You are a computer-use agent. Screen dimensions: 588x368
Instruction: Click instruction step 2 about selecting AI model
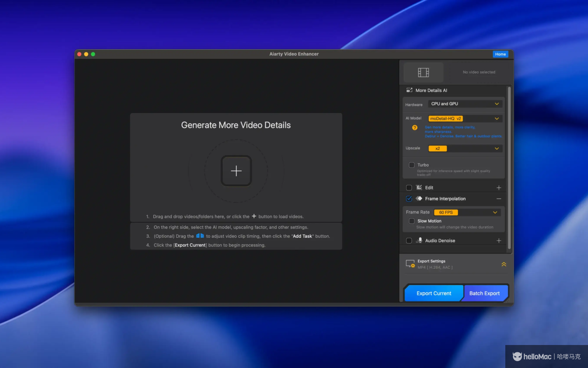tap(231, 227)
